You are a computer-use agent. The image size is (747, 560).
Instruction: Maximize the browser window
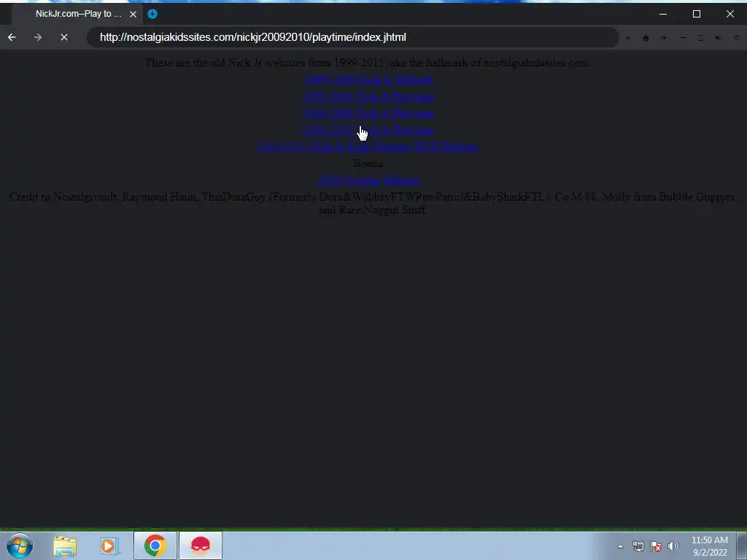tap(697, 14)
